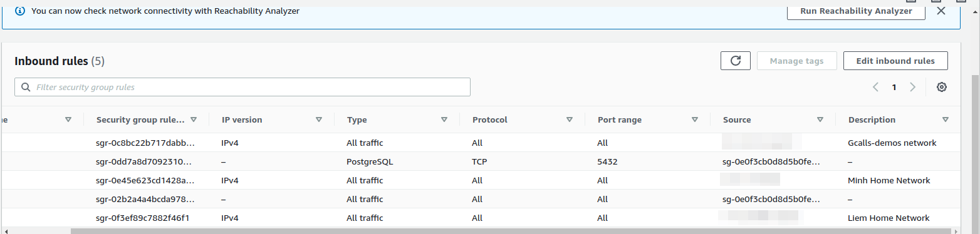
Task: Click page number 1 in pagination
Action: click(894, 87)
